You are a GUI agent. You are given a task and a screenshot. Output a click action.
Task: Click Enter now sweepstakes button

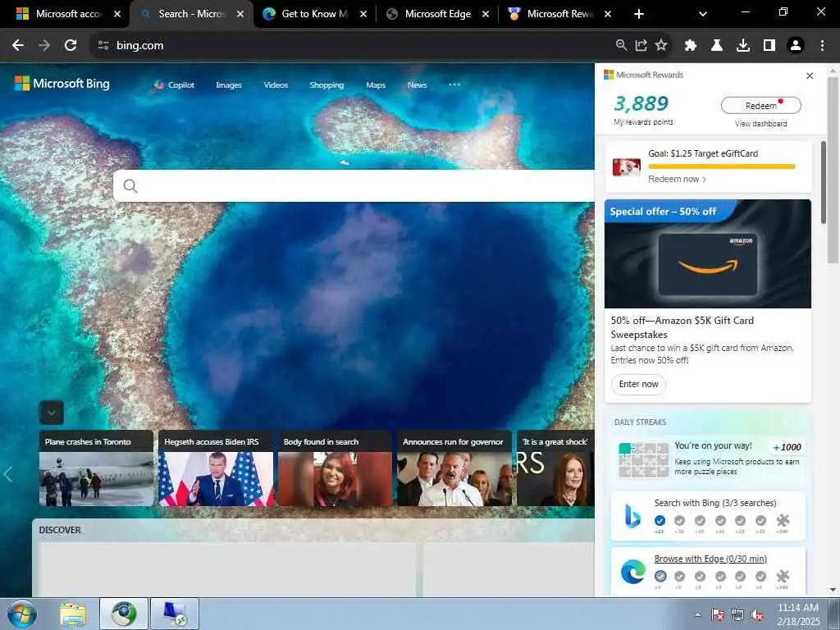[638, 384]
